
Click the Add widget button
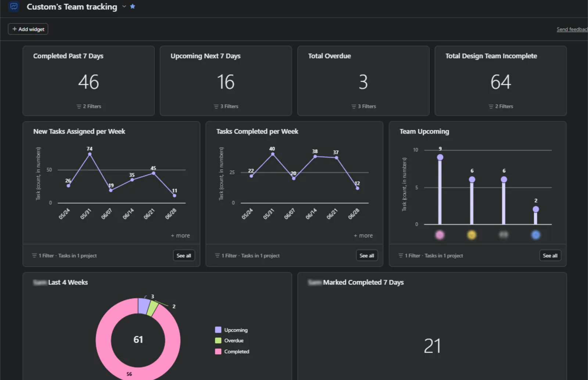[x=28, y=29]
